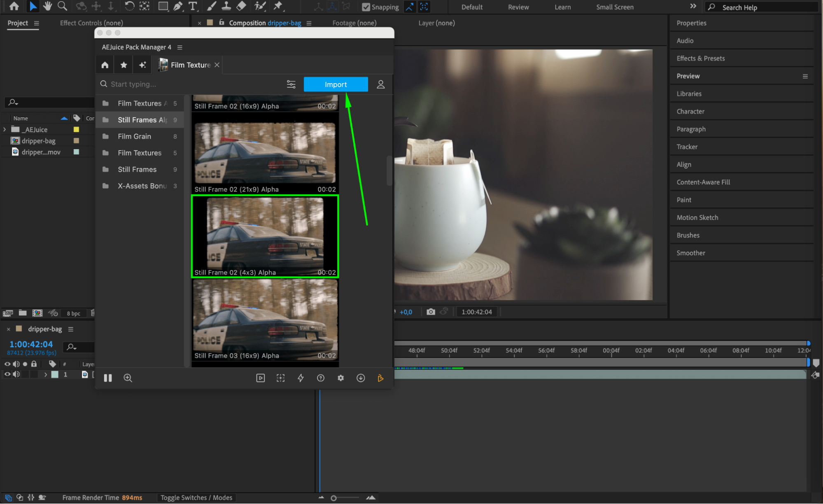The height and width of the screenshot is (504, 823).
Task: Hide layer 1 video with eye toggle
Action: tap(7, 374)
